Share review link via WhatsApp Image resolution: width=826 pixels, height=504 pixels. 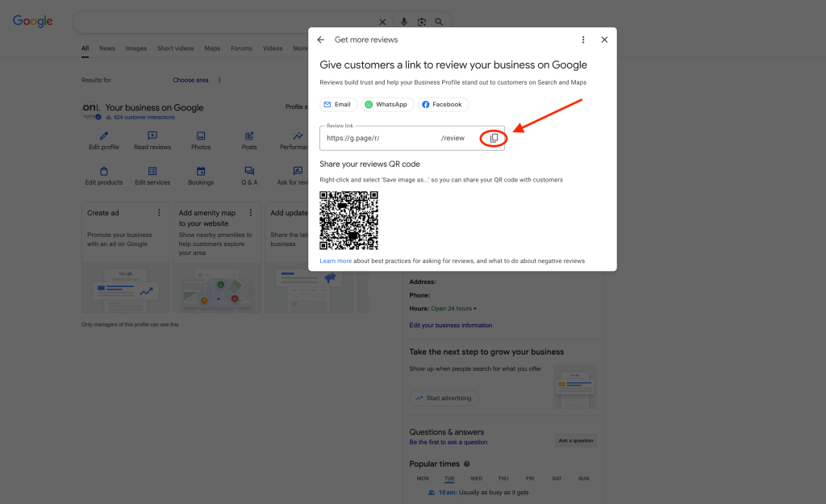(386, 104)
